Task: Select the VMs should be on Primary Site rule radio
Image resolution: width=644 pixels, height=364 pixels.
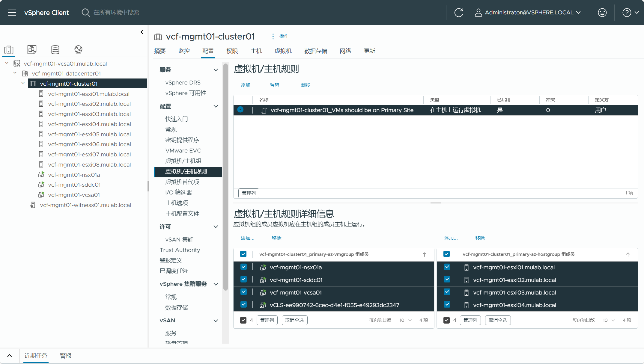Action: click(x=240, y=110)
